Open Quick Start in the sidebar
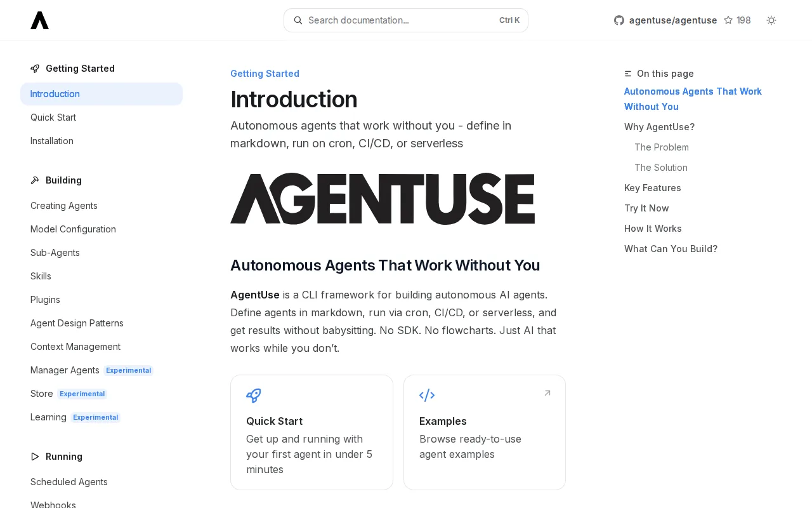Screen dimensions: 812x508 click(101, 117)
